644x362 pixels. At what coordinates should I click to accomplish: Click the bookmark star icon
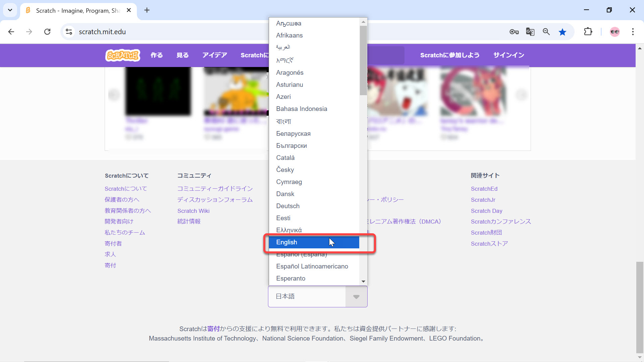(x=562, y=32)
